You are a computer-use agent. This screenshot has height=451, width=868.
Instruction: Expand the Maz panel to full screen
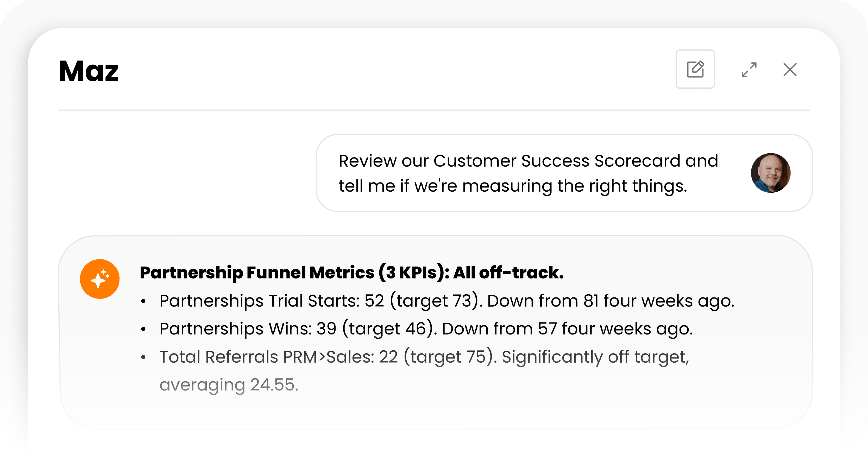[x=749, y=70]
